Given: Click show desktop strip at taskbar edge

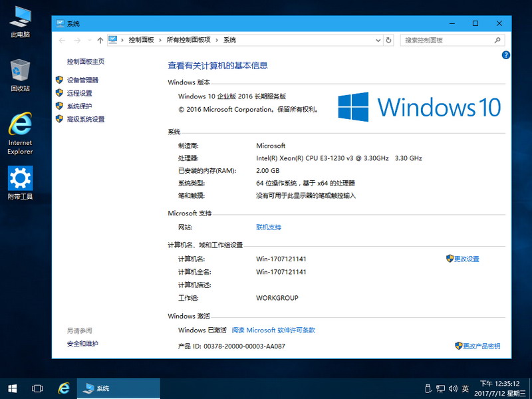Looking at the screenshot, I should pos(530,388).
